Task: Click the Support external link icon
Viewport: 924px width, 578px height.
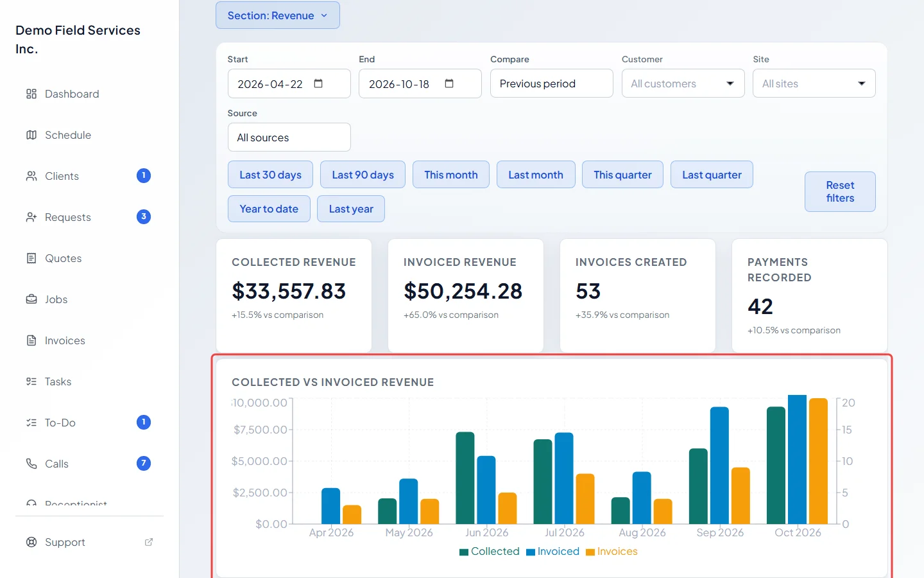Action: [149, 542]
